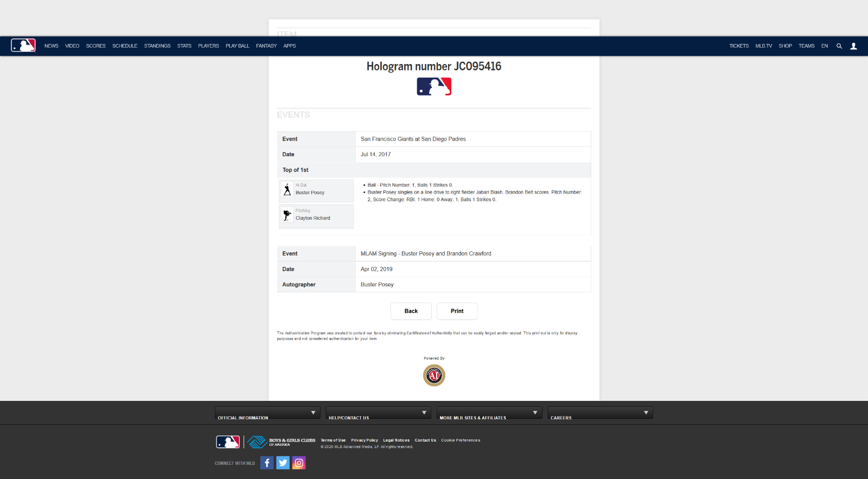Click the Buster Posey batter silhouette icon
This screenshot has height=479, width=868.
click(287, 189)
